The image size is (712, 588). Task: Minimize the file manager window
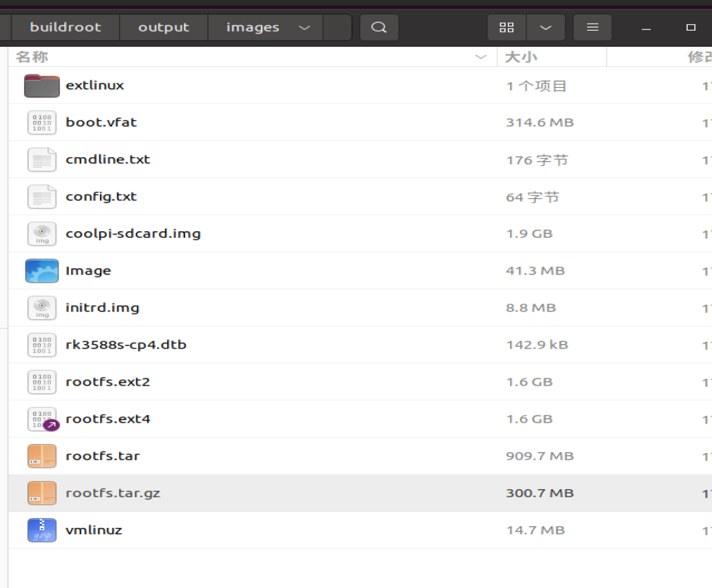646,28
